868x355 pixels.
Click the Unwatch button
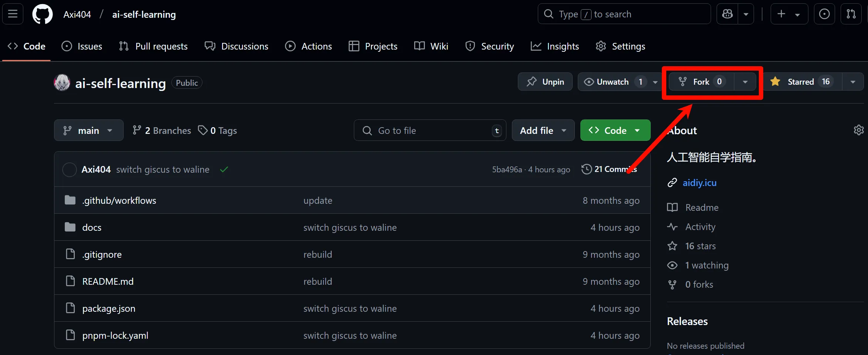pos(612,82)
